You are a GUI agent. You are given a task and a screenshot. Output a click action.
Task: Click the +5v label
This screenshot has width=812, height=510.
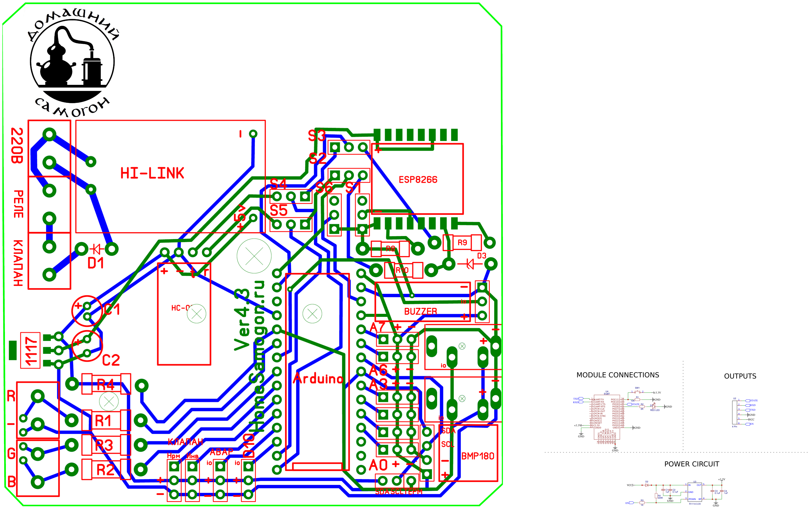(240, 217)
